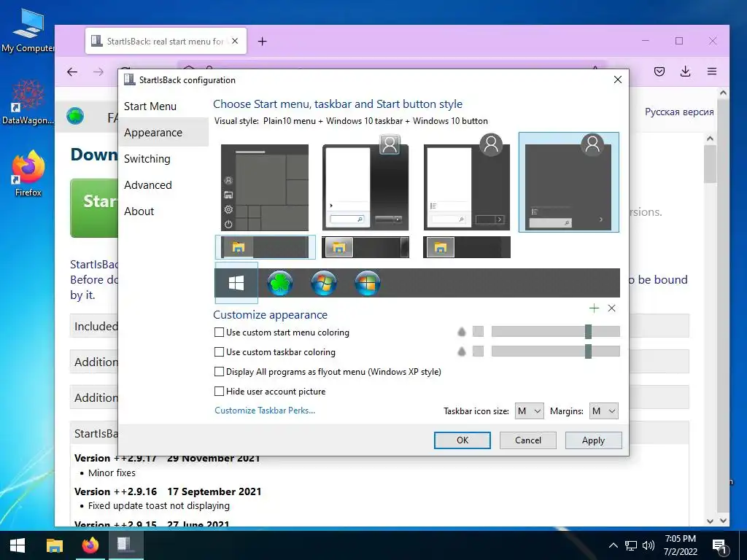Pick the Windows 7 orb Start button
Screen dimensions: 747x560
(x=323, y=283)
